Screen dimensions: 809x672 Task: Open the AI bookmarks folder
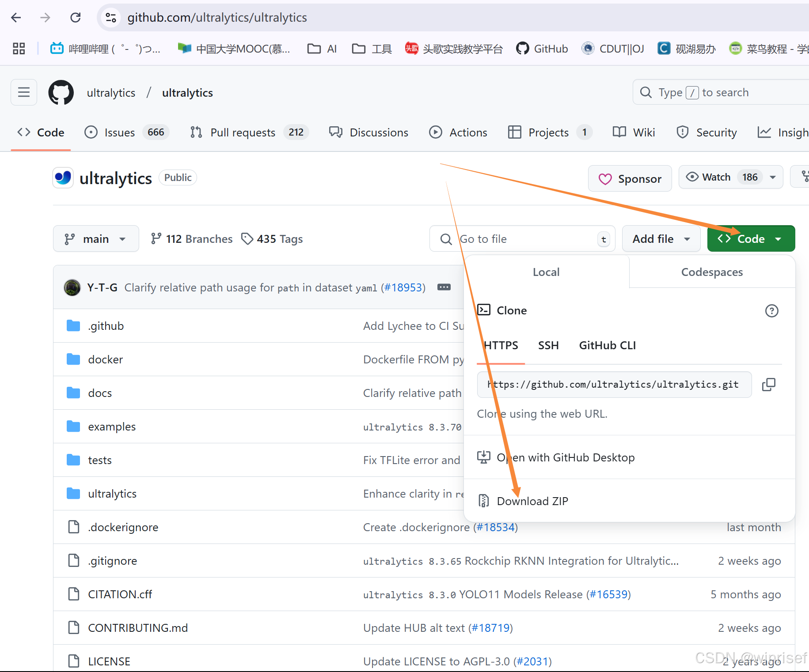[322, 49]
